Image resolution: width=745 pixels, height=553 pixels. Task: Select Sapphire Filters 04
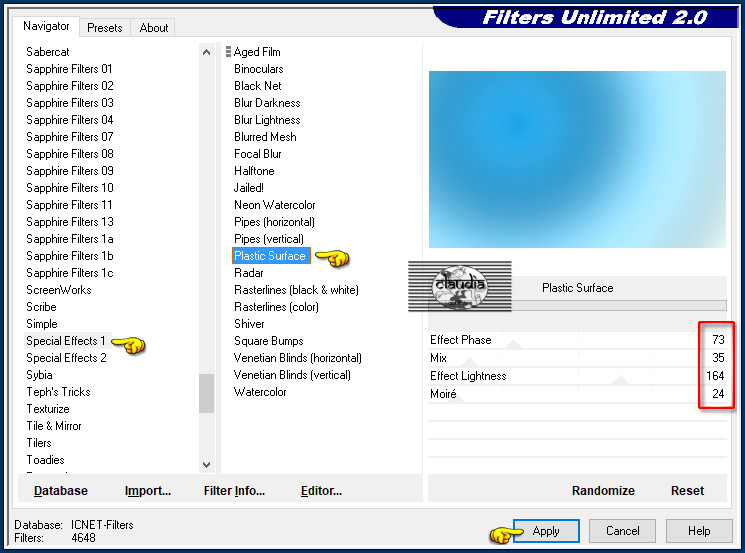[70, 120]
